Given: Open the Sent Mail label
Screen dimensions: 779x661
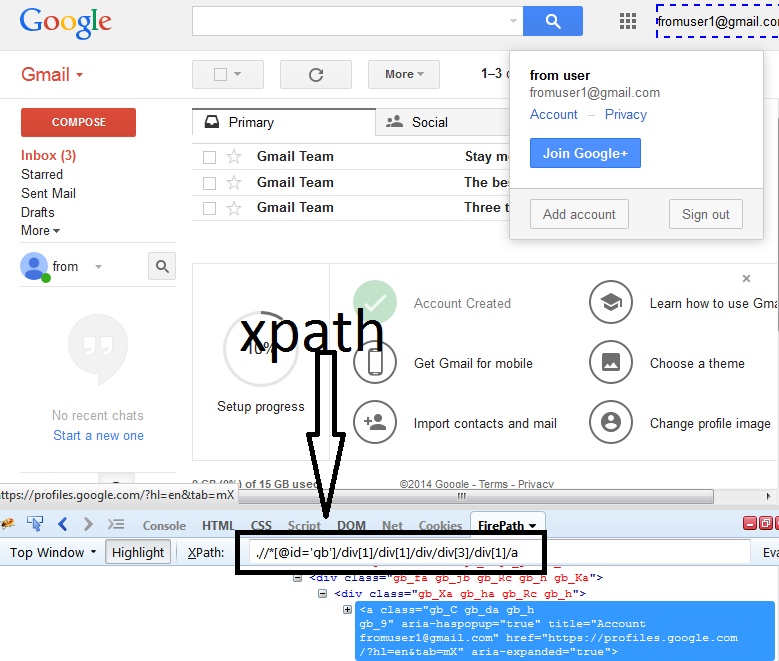Looking at the screenshot, I should pos(48,193).
